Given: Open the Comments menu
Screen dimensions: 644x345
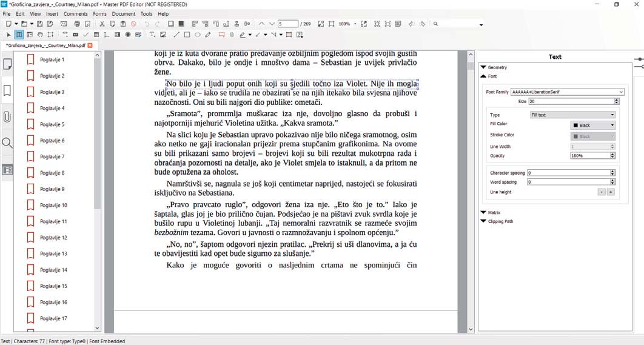Looking at the screenshot, I should (76, 13).
